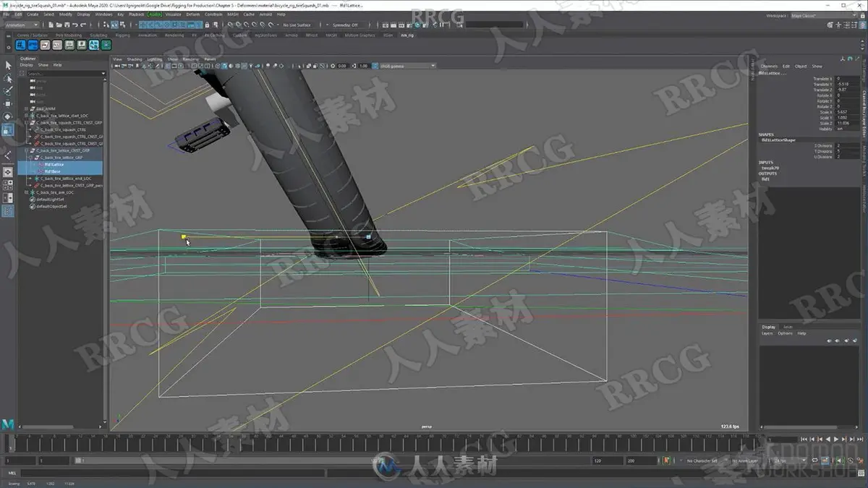Screen dimensions: 868x488
Task: Select the arrow Select tool in toolbox
Action: [8, 66]
